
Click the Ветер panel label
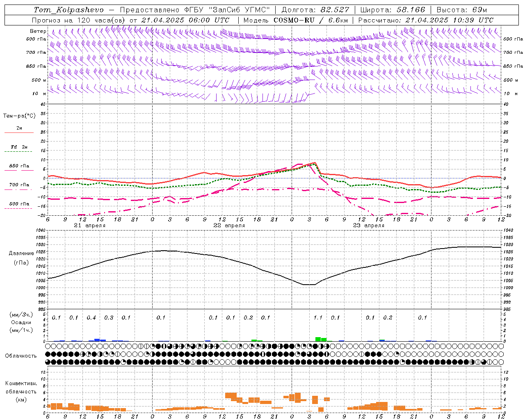(x=38, y=31)
